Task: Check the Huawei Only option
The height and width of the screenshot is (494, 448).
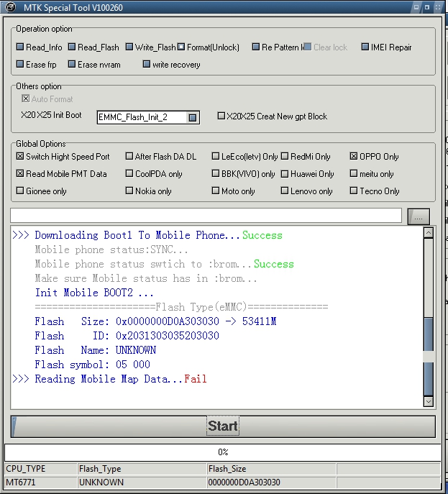Action: pos(285,173)
